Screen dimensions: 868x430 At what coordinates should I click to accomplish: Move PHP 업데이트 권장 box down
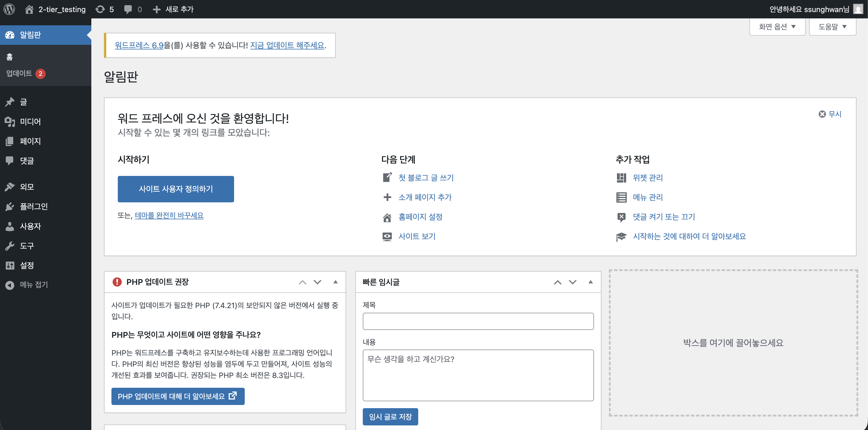click(x=317, y=282)
